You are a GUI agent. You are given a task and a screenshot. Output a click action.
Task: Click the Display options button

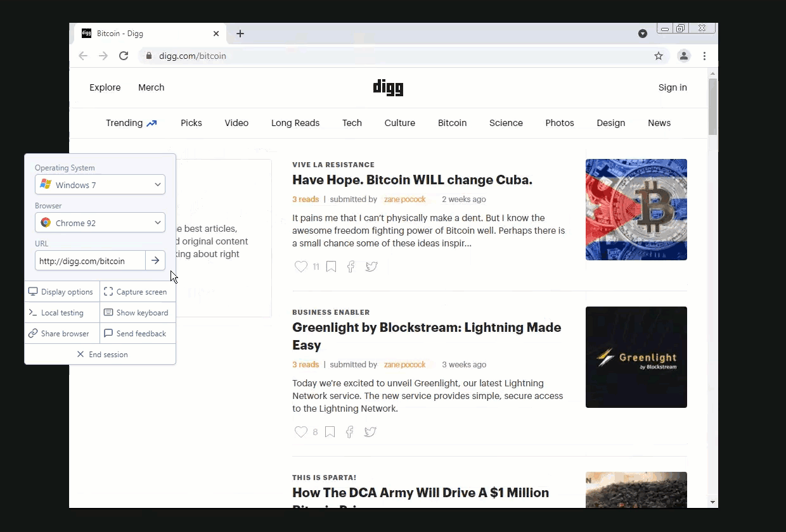coord(61,292)
